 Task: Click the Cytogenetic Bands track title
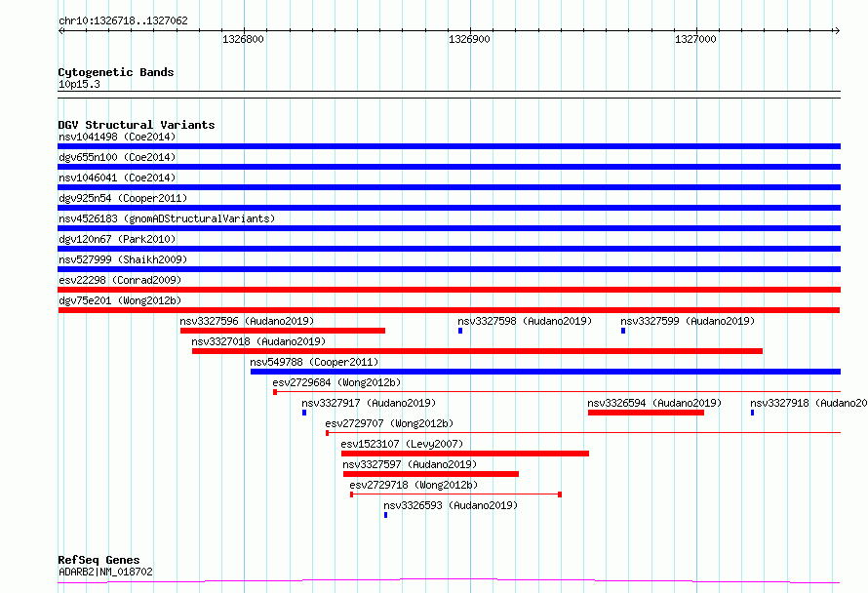click(116, 72)
